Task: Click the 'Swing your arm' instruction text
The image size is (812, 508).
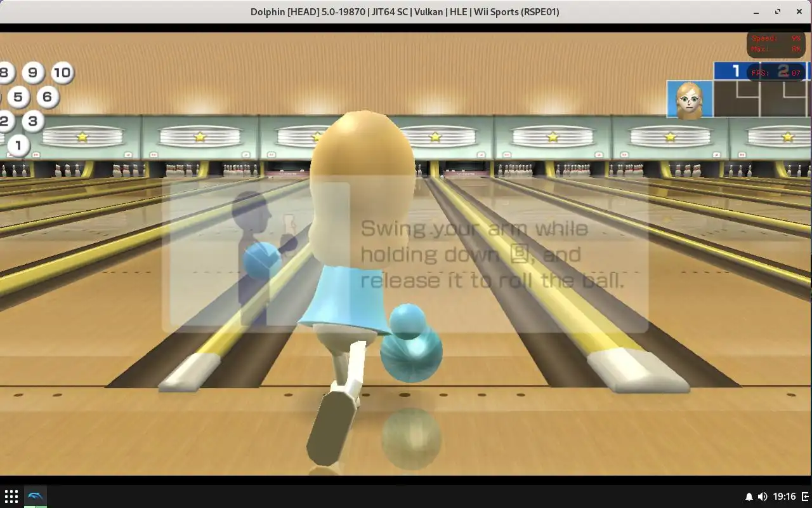Action: (493, 254)
